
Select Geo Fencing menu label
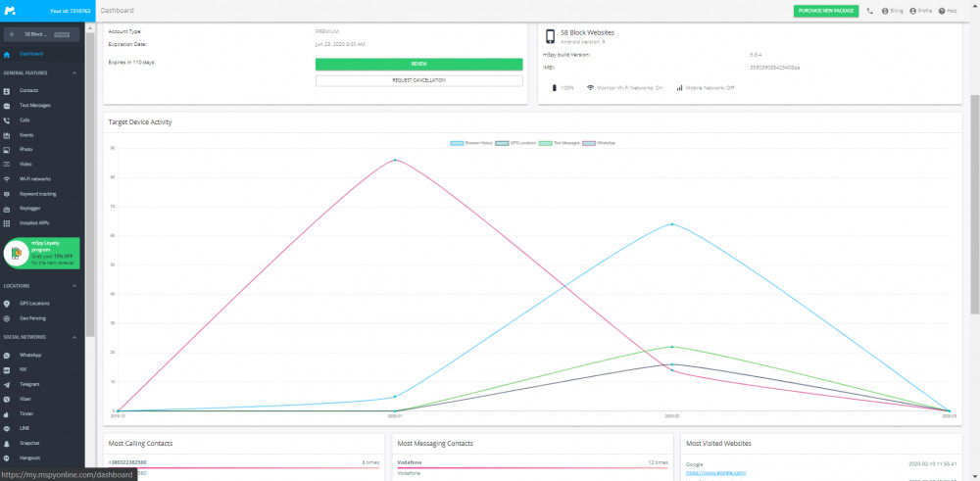pyautogui.click(x=32, y=318)
